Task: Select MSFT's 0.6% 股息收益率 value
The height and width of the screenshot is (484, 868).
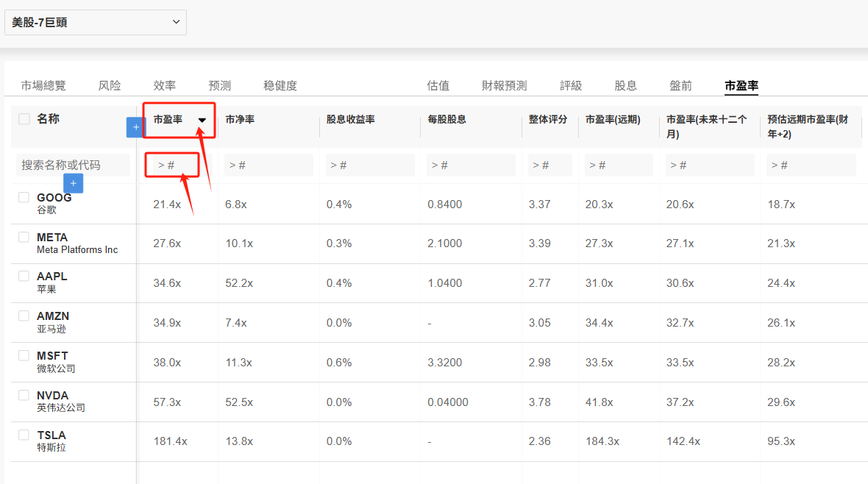Action: tap(339, 363)
